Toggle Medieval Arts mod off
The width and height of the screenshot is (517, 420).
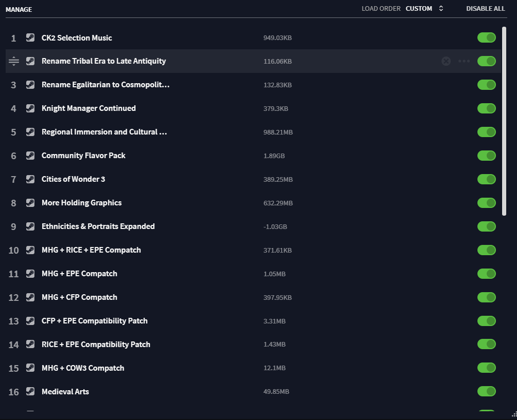(486, 391)
